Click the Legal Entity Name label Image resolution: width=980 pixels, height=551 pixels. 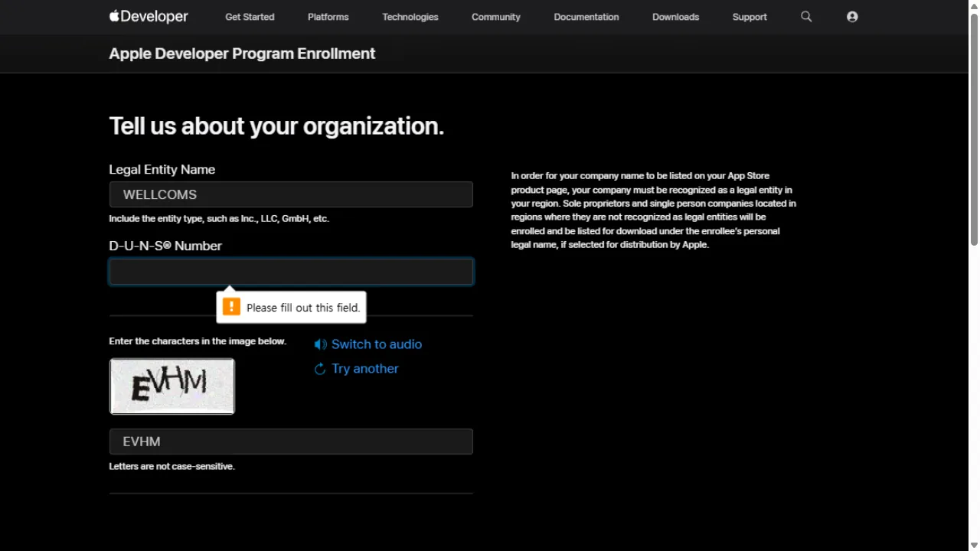coord(162,169)
